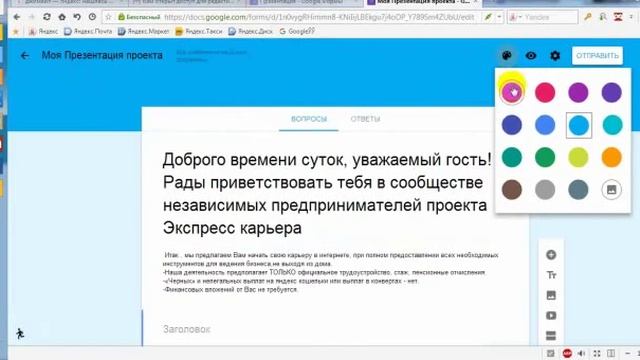The width and height of the screenshot is (640, 360).
Task: Click fullscreen icon in status bar
Action: [597, 353]
